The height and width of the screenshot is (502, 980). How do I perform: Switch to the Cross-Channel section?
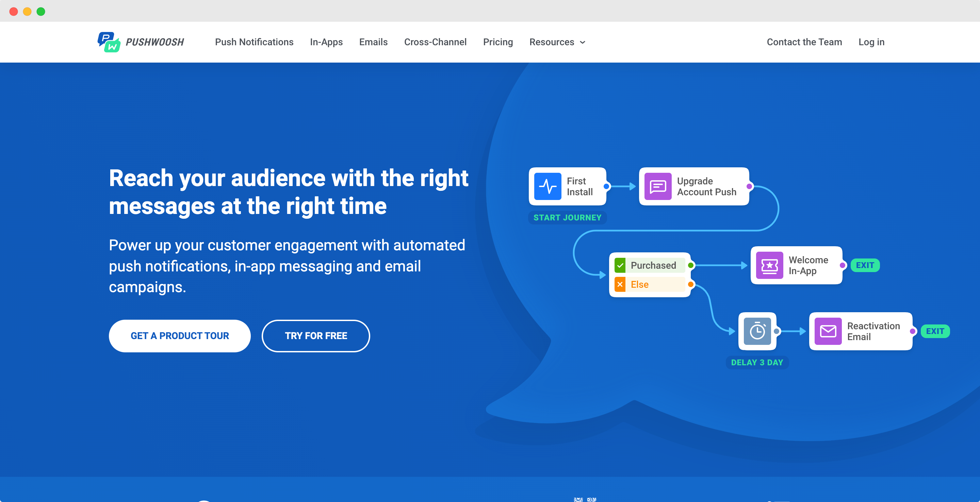[435, 42]
